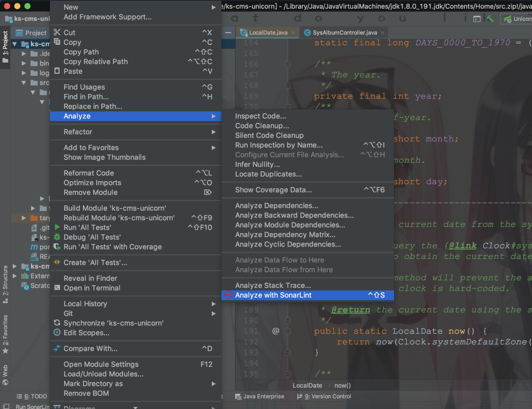Viewport: 532px width, 409px height.
Task: Close the LocalDate.java tab
Action: [x=293, y=32]
